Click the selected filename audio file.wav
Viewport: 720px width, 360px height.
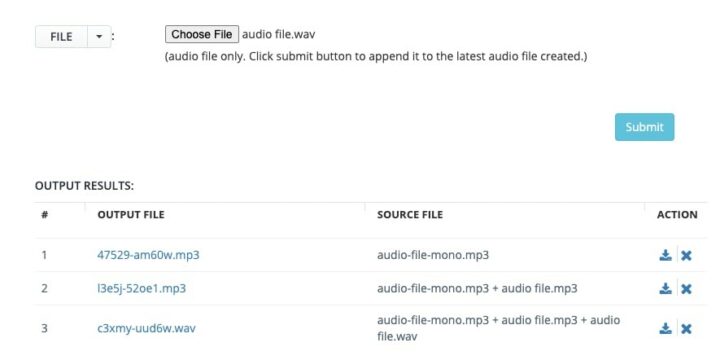(x=278, y=34)
